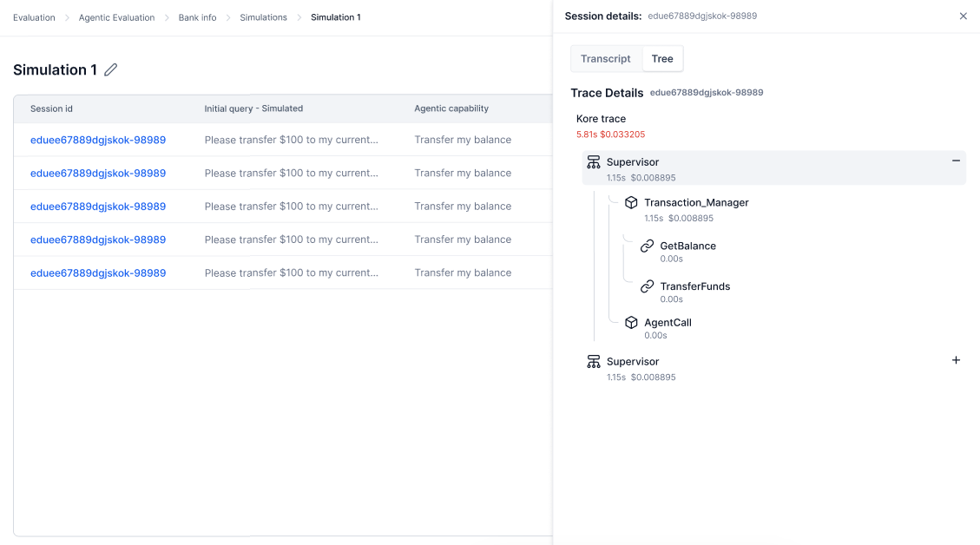The height and width of the screenshot is (545, 980).
Task: Click the Transaction_Manager cube icon
Action: 631,202
